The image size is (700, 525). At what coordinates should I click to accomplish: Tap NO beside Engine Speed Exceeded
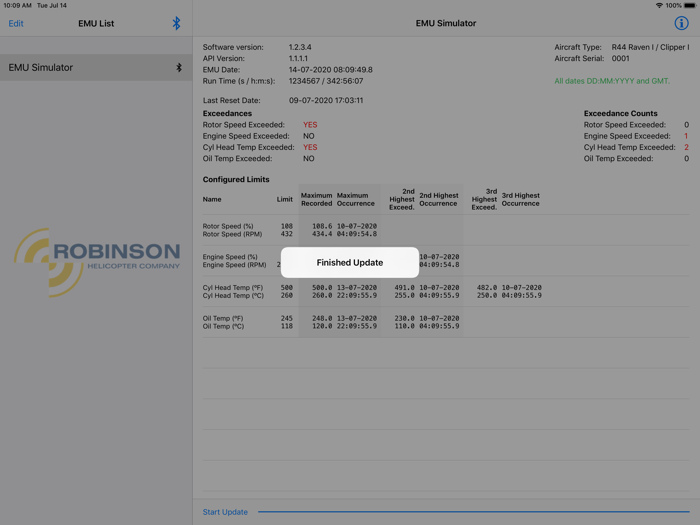pos(308,136)
